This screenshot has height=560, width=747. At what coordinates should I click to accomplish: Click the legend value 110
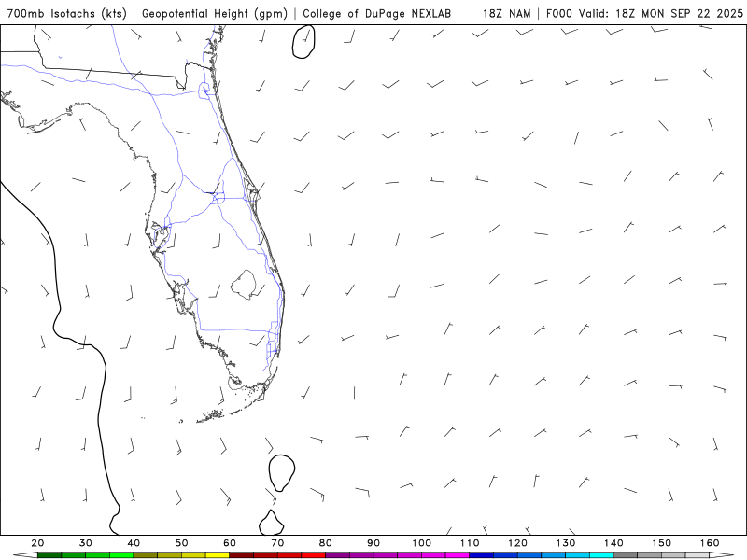(x=470, y=543)
